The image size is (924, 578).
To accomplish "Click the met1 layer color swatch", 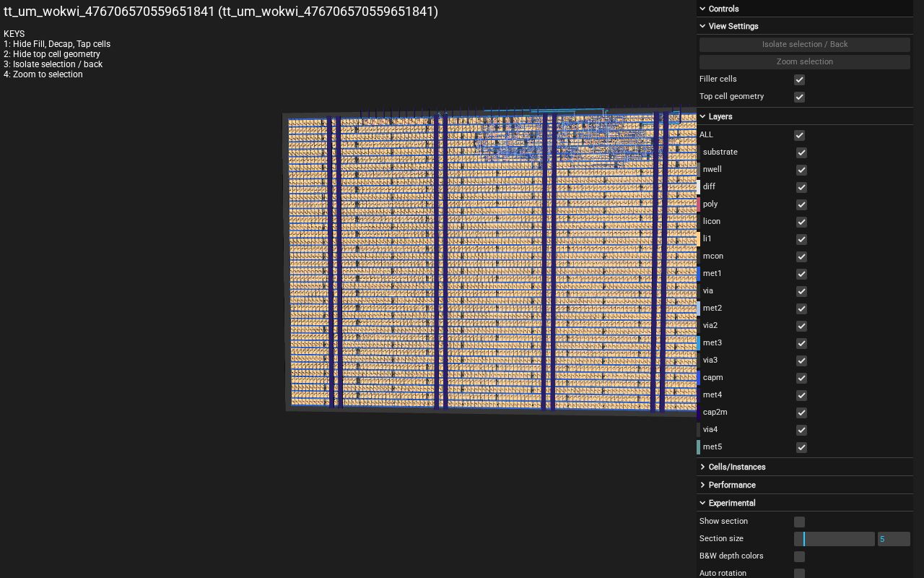I will click(x=698, y=274).
